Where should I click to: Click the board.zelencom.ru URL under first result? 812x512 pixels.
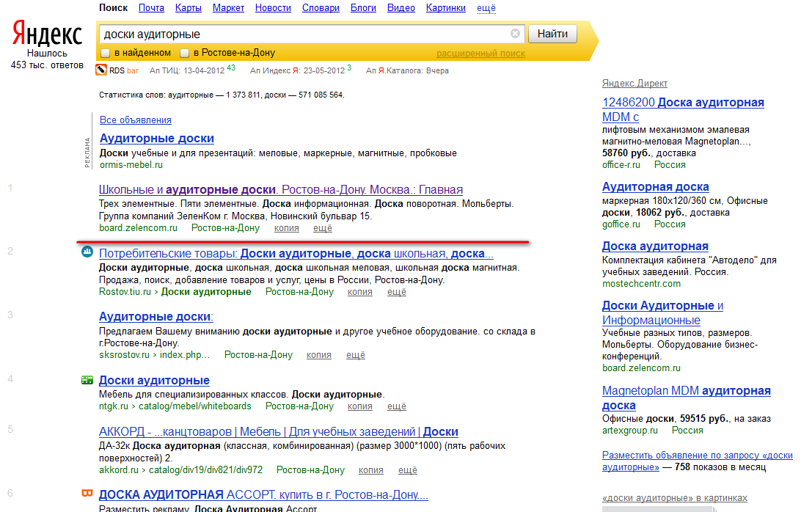pyautogui.click(x=139, y=228)
